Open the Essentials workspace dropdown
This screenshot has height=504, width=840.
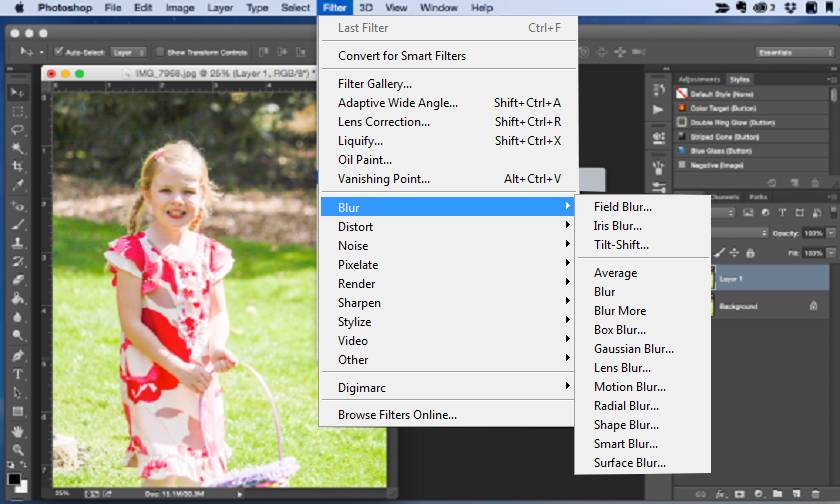[794, 52]
